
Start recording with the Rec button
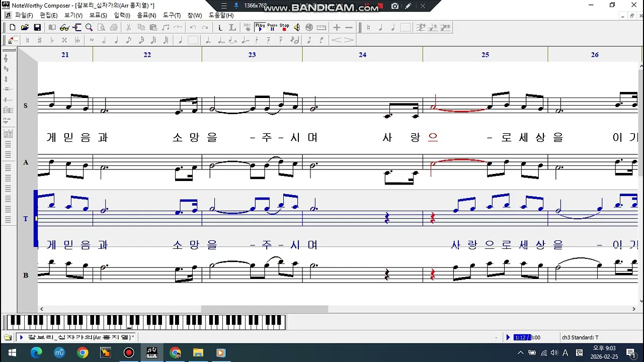click(247, 28)
